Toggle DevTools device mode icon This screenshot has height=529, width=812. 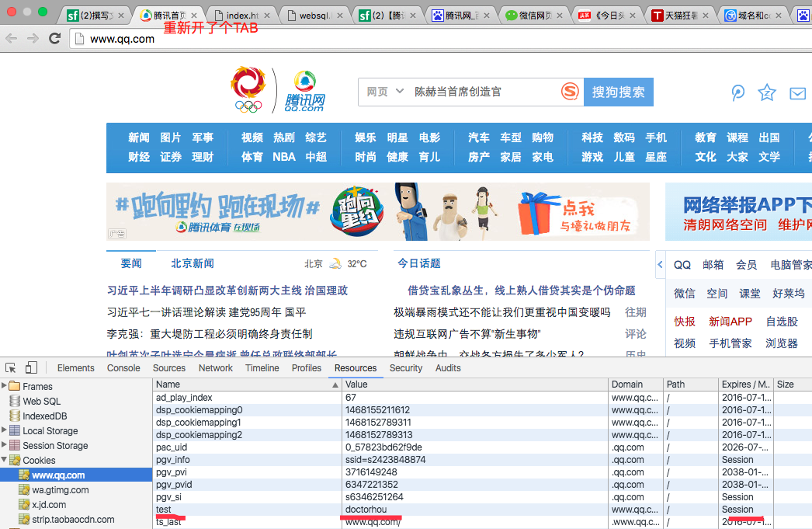pyautogui.click(x=31, y=367)
